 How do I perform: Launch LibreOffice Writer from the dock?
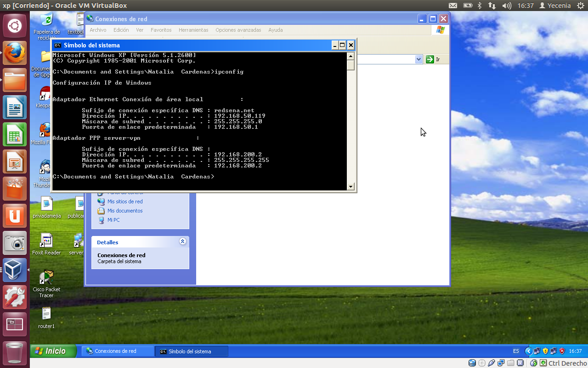pyautogui.click(x=15, y=107)
